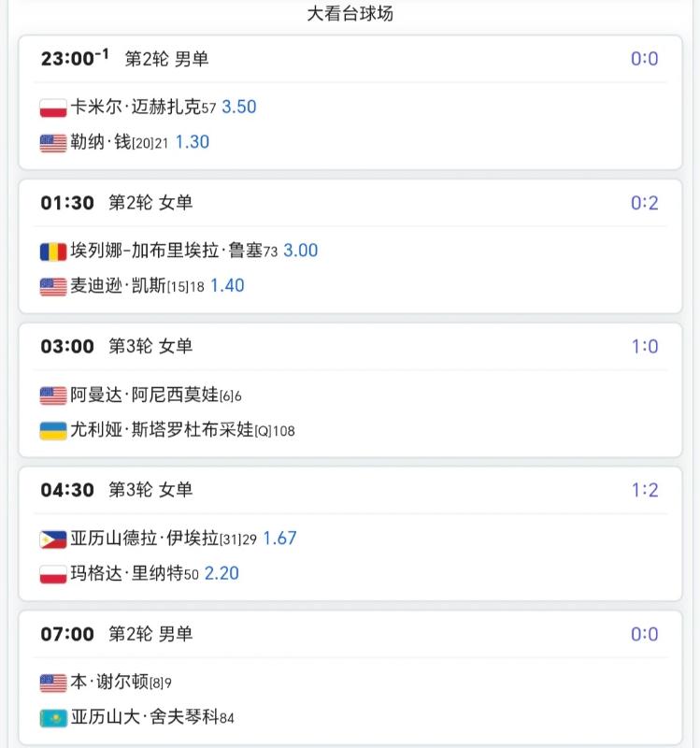700x748 pixels.
Task: Select the 1.30 odds for 勒纳·钱
Action: [193, 142]
